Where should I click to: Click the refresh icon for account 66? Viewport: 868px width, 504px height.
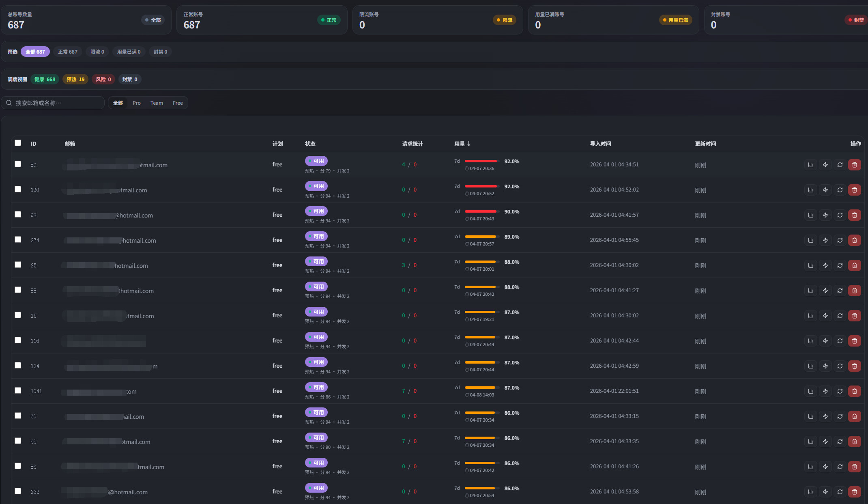point(840,442)
